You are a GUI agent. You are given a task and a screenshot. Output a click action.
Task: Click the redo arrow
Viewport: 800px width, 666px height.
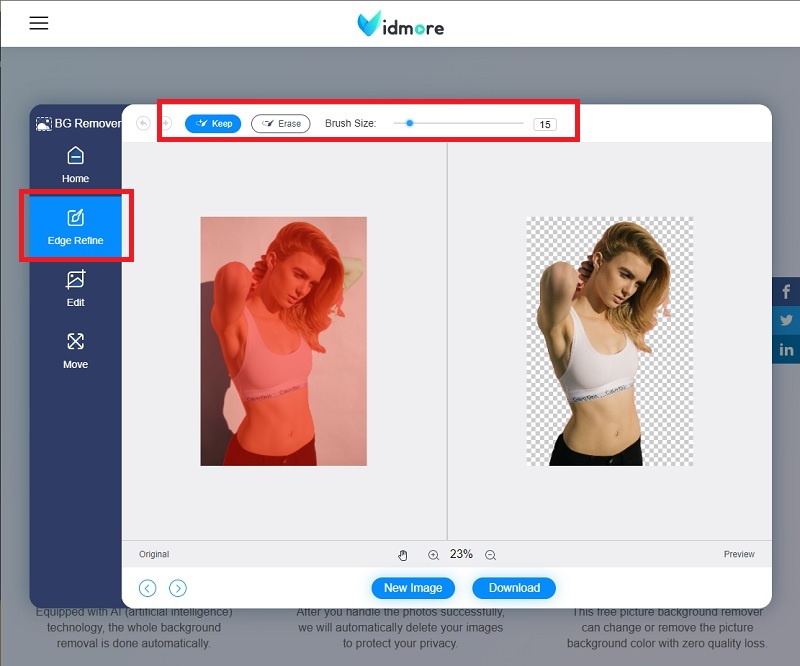point(167,123)
